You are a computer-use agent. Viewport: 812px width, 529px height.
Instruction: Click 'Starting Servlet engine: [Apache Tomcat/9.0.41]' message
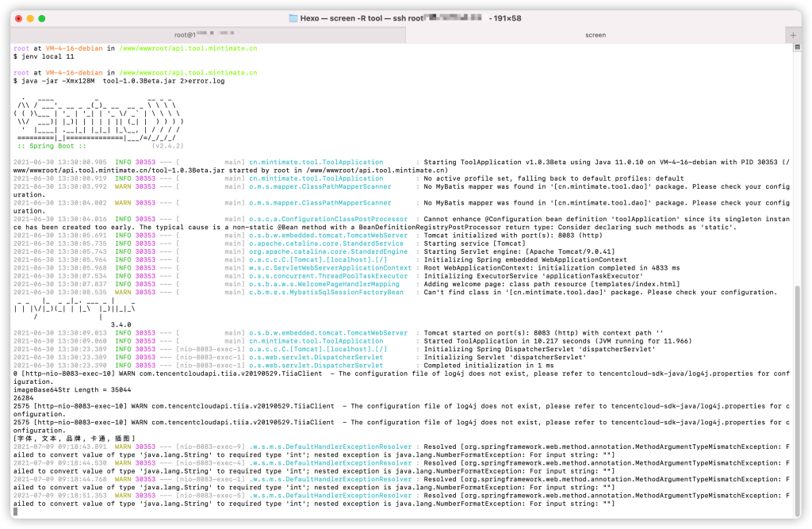pyautogui.click(x=519, y=251)
